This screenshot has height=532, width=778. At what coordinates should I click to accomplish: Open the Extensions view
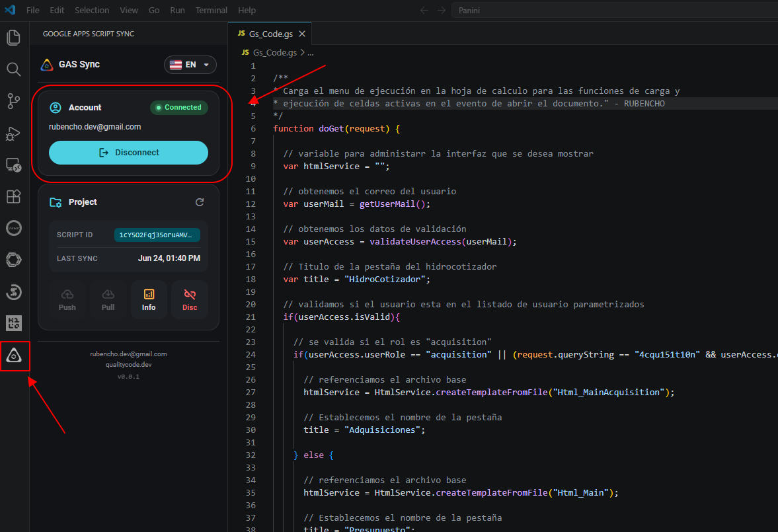(x=13, y=196)
